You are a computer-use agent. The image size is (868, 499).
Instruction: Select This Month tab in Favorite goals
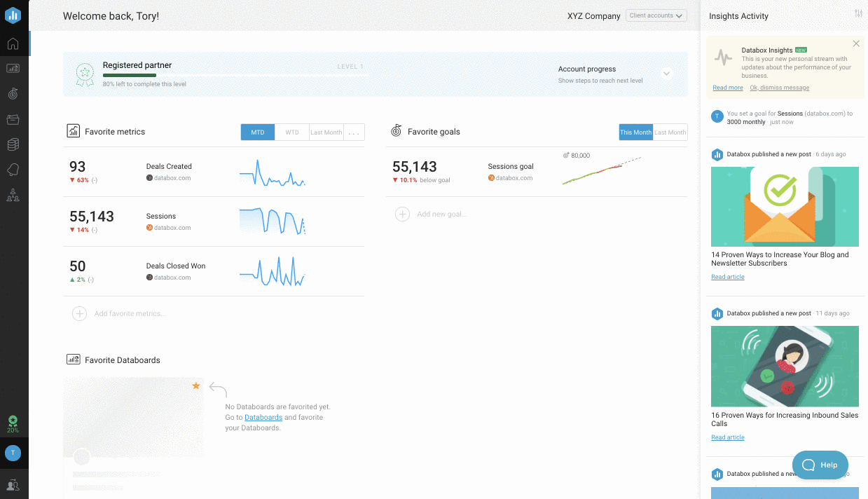point(635,132)
